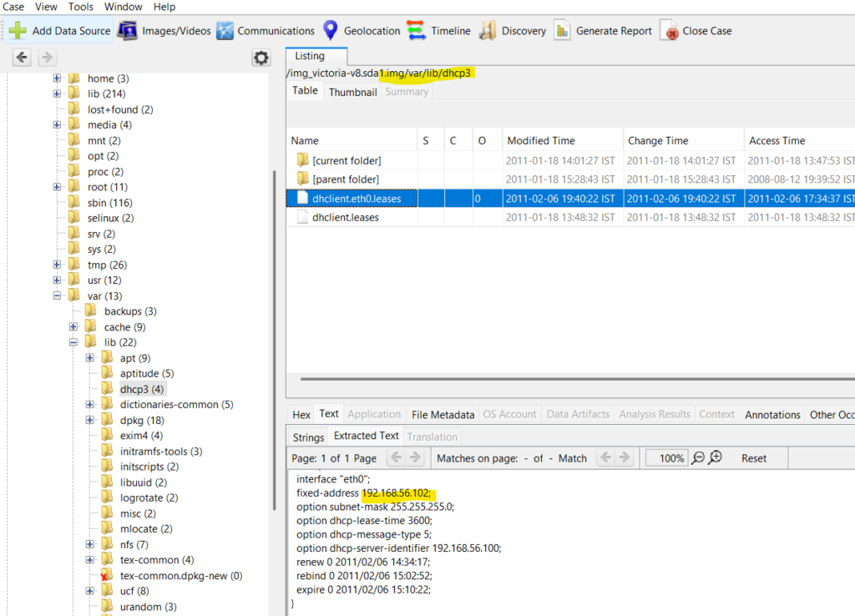The image size is (855, 616).
Task: Expand the tex-common (4) folder node
Action: (x=90, y=560)
